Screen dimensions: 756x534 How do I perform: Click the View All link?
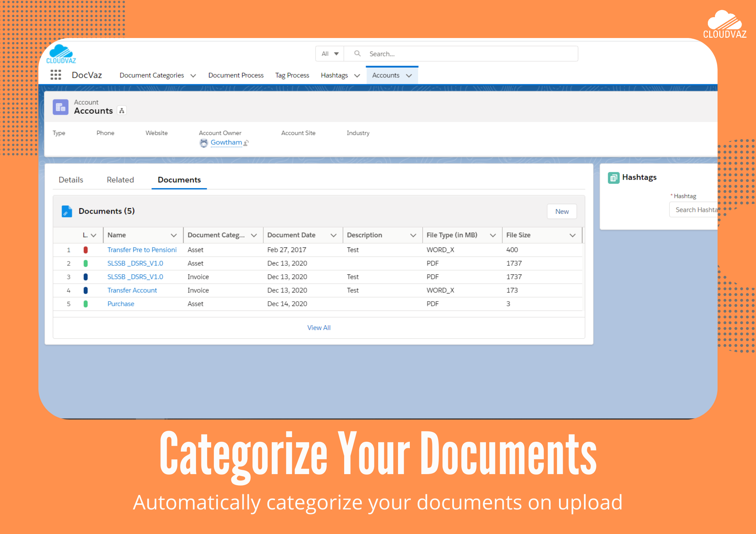pos(319,327)
